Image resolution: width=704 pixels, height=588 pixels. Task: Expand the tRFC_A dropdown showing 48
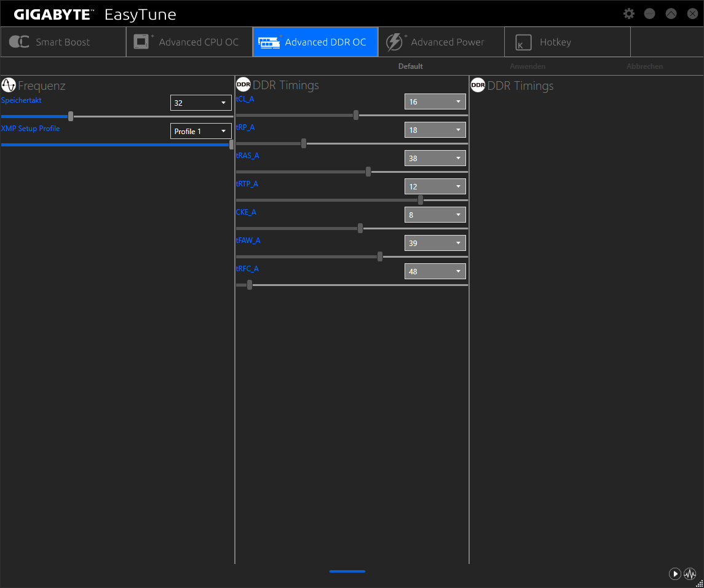pos(435,271)
